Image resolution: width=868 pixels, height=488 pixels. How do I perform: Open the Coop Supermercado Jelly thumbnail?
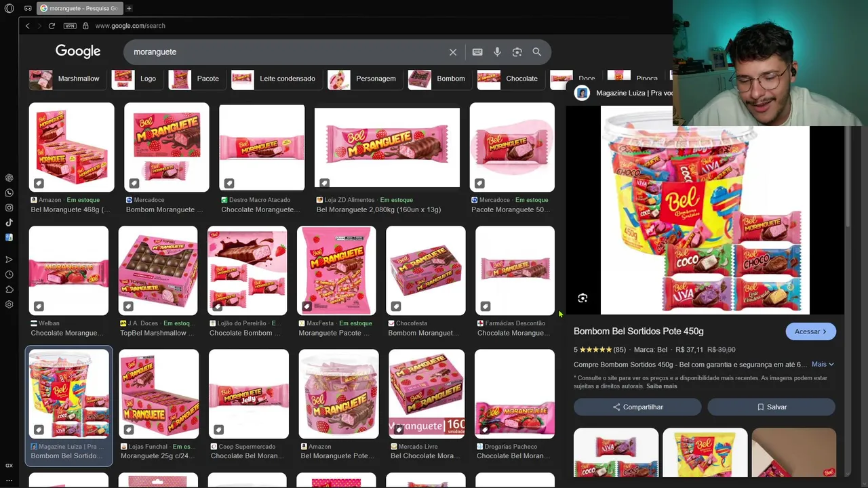249,394
